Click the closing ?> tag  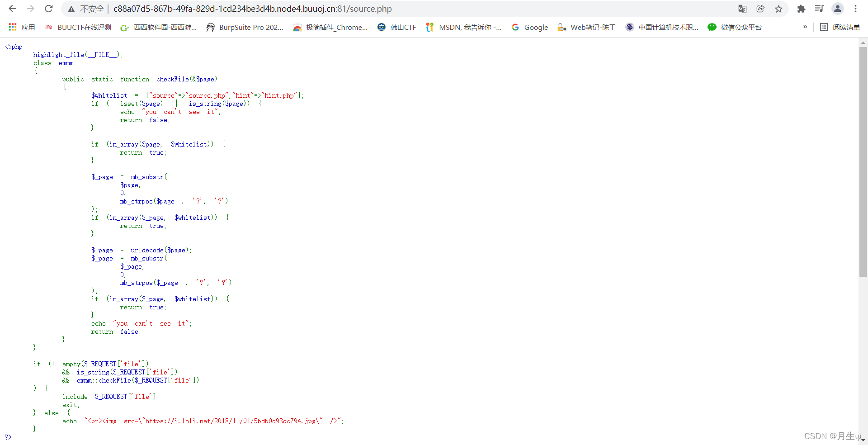(8, 437)
